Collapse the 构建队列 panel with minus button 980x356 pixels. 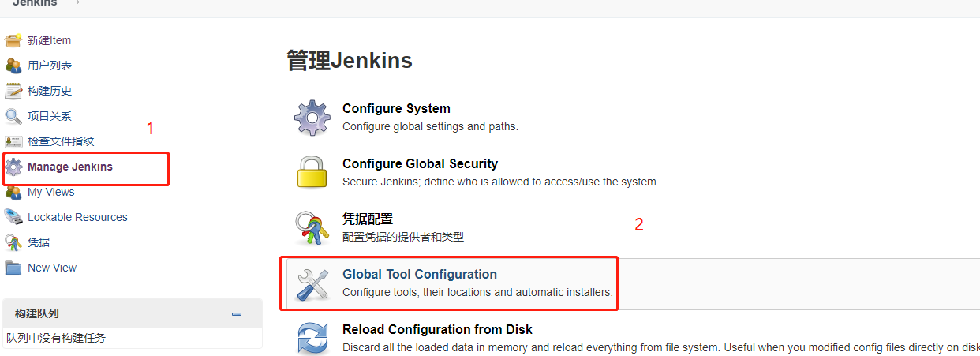(x=237, y=314)
